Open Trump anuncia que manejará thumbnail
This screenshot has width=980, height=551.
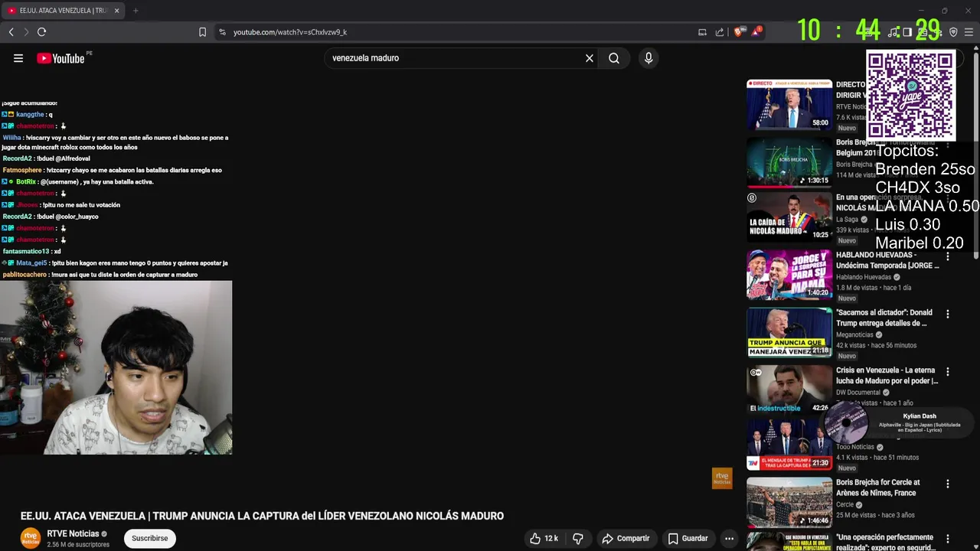pyautogui.click(x=789, y=332)
